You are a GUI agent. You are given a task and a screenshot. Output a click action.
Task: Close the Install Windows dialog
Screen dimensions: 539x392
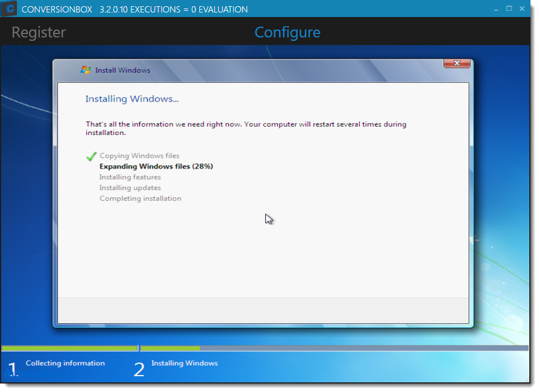pos(457,63)
